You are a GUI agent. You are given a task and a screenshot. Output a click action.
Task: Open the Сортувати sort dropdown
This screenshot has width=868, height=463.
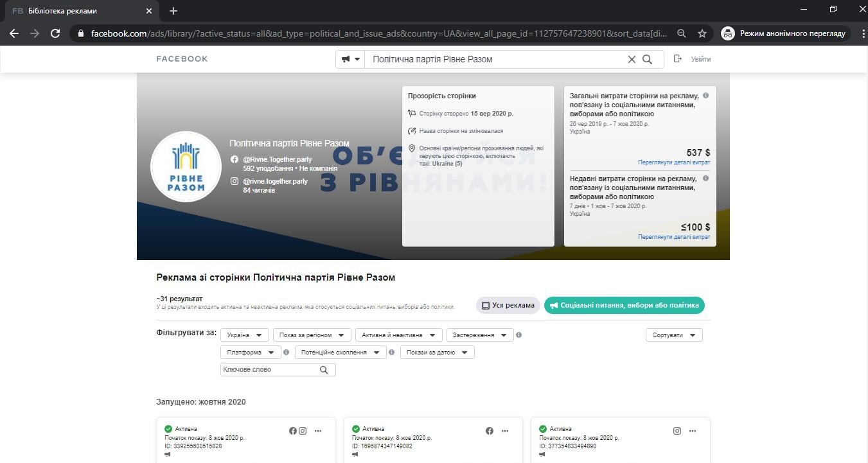674,335
